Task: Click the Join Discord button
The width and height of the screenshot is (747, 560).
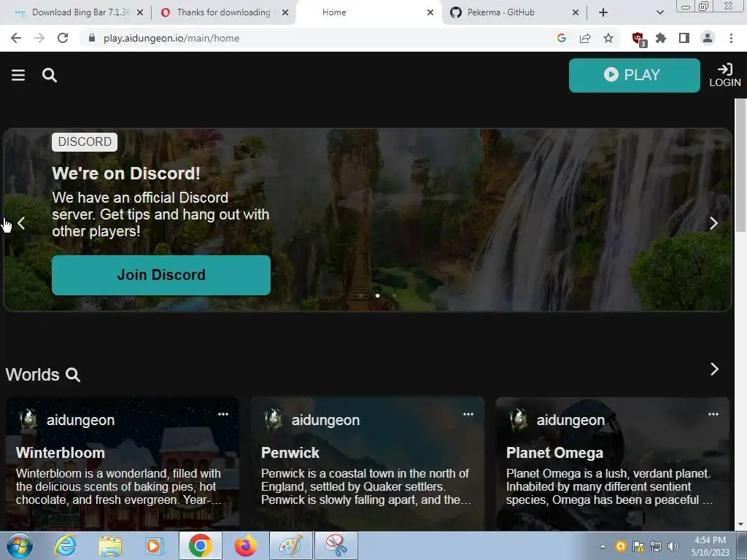Action: 161,275
